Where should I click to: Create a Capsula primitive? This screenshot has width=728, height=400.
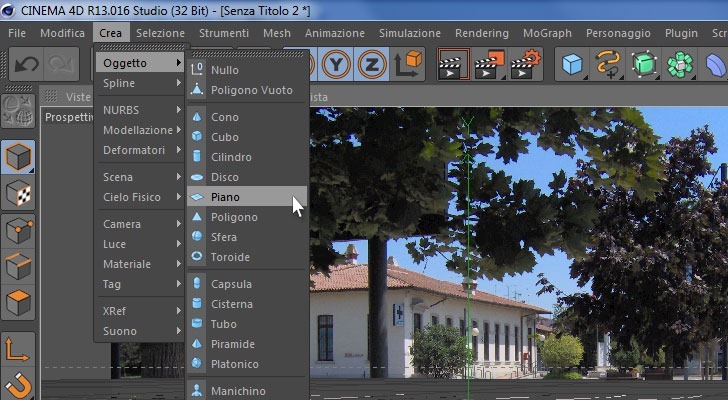pyautogui.click(x=247, y=284)
